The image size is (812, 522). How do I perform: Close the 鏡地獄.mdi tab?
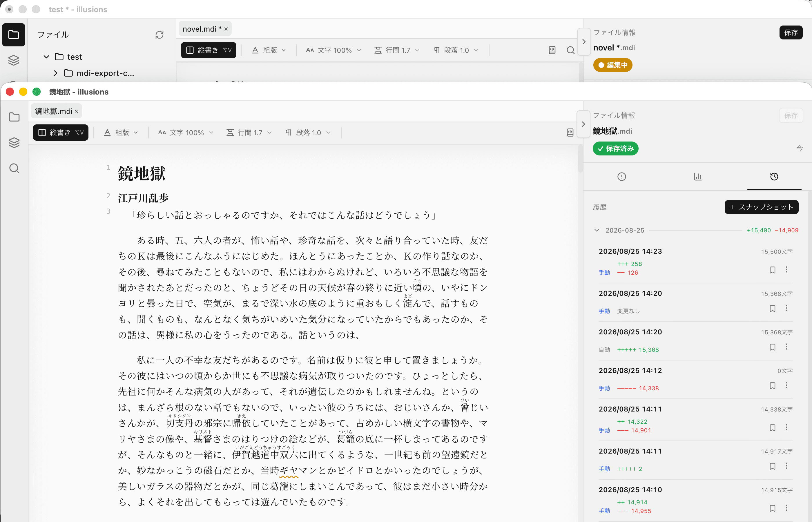tap(77, 111)
